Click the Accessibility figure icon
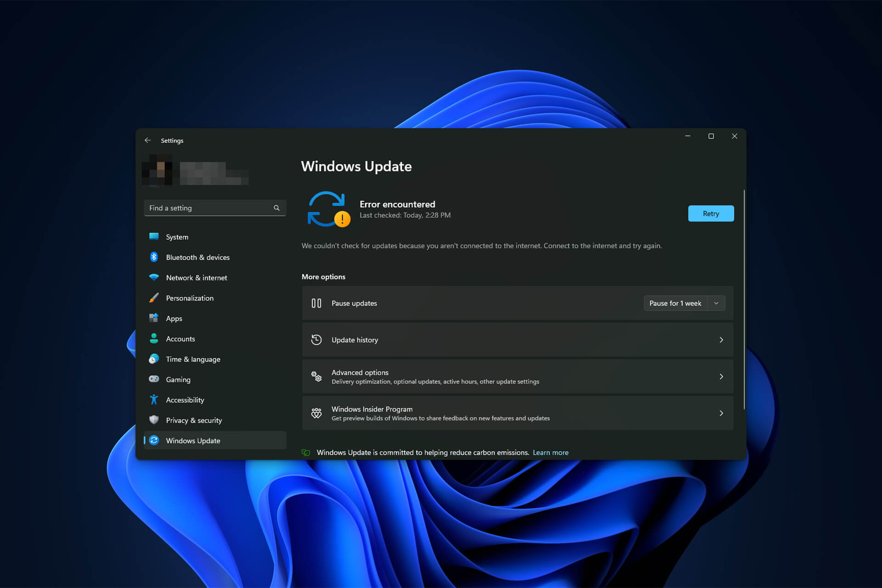 (x=154, y=400)
